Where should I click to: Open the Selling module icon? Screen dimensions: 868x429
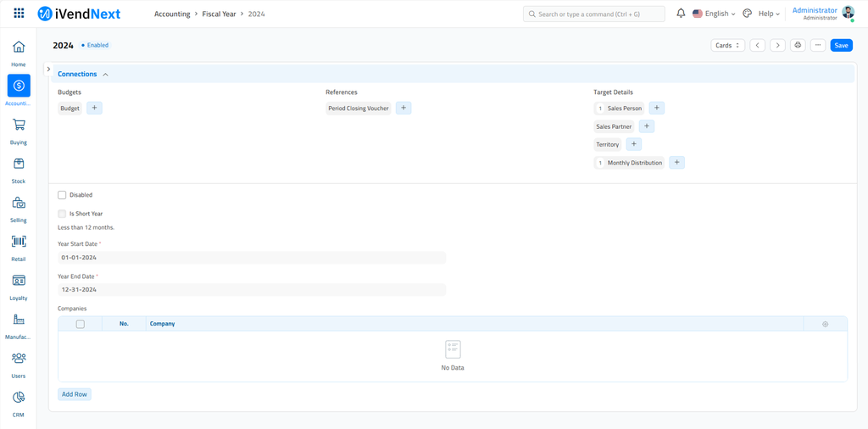[x=19, y=203]
